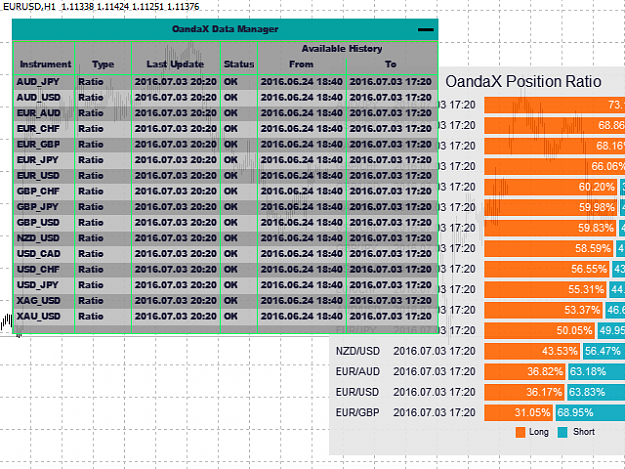
Task: Click the 63.83% short bar for EUR/USD
Action: (596, 392)
